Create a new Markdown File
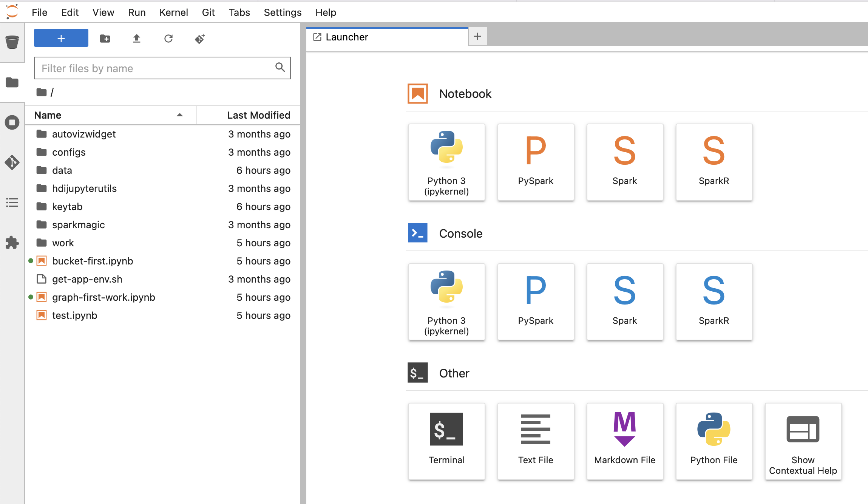The width and height of the screenshot is (868, 504). coord(624,441)
